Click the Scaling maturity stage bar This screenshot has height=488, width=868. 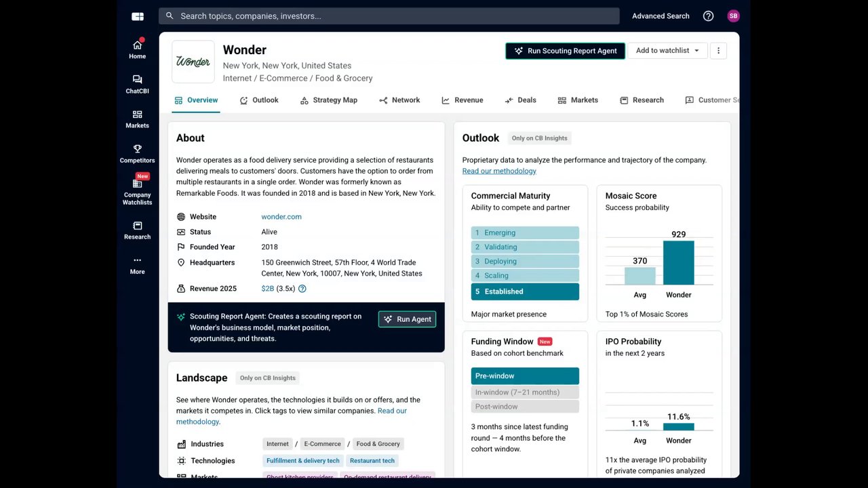click(x=525, y=275)
